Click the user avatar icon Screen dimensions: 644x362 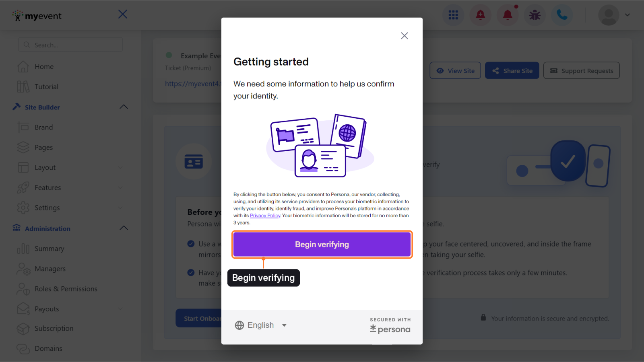(609, 15)
